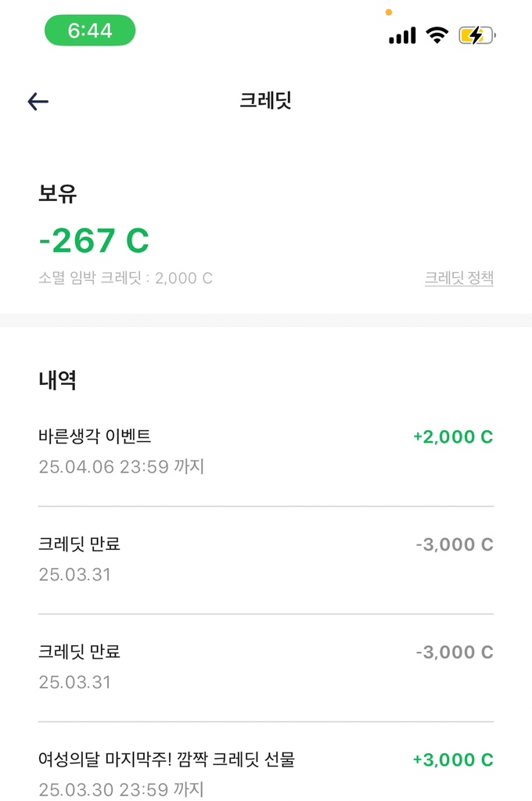Tap the green 6:44 time pill

(x=90, y=31)
